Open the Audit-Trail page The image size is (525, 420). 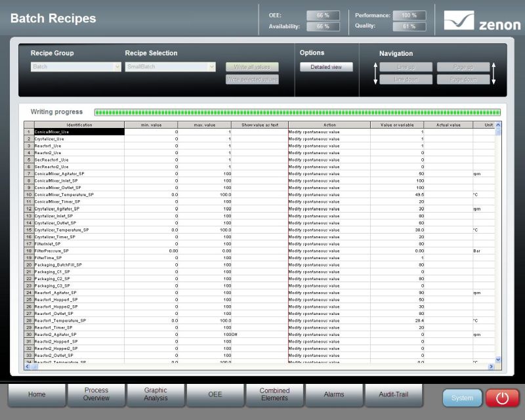(394, 394)
